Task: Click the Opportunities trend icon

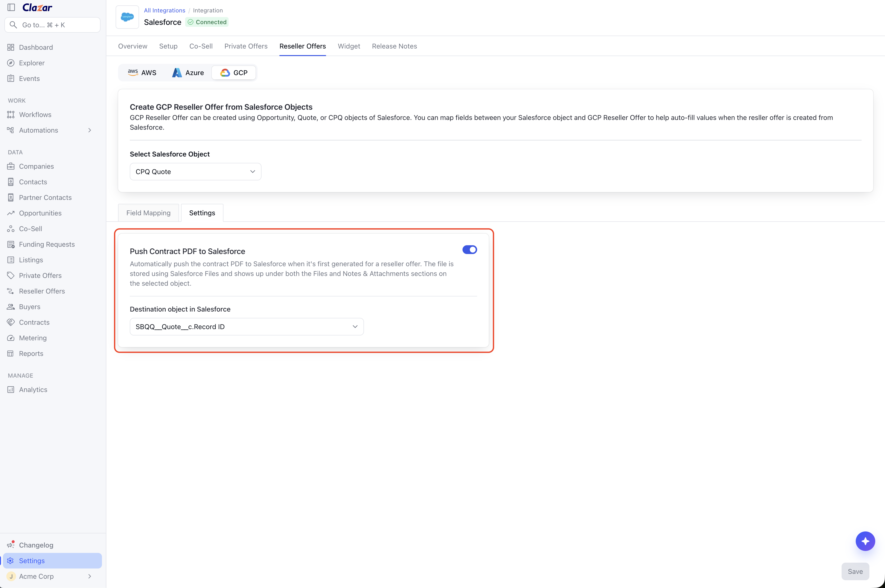Action: pos(11,213)
